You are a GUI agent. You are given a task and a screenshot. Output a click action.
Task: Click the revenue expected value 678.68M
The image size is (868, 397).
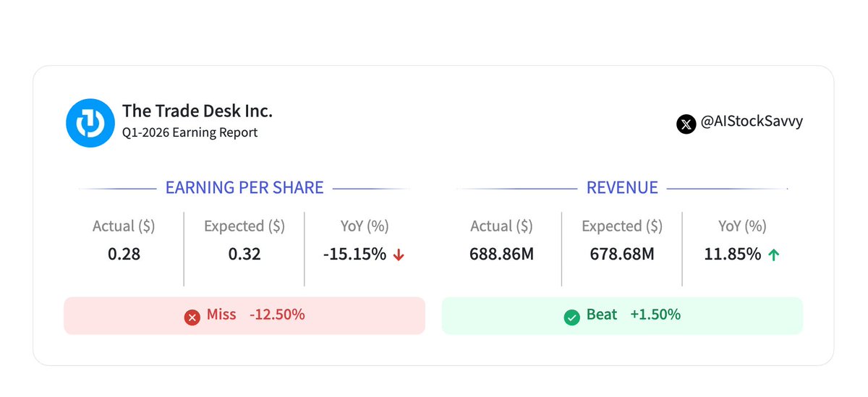coord(622,255)
